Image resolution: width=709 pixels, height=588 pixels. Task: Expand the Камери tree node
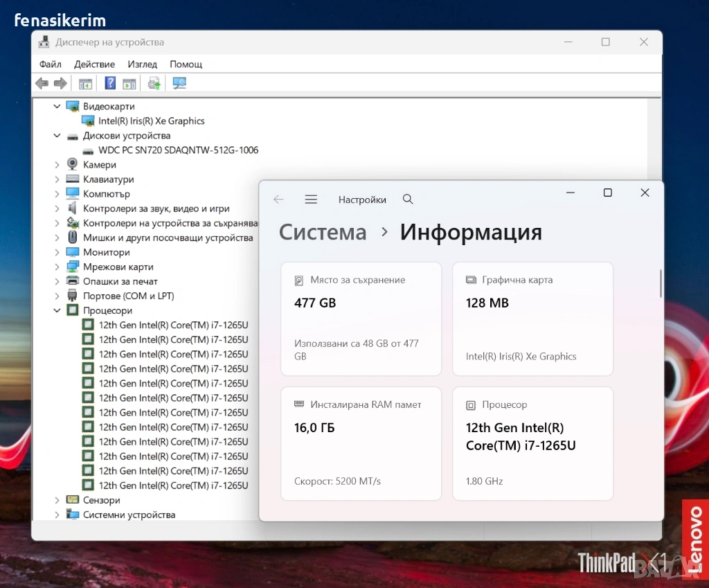pyautogui.click(x=57, y=165)
